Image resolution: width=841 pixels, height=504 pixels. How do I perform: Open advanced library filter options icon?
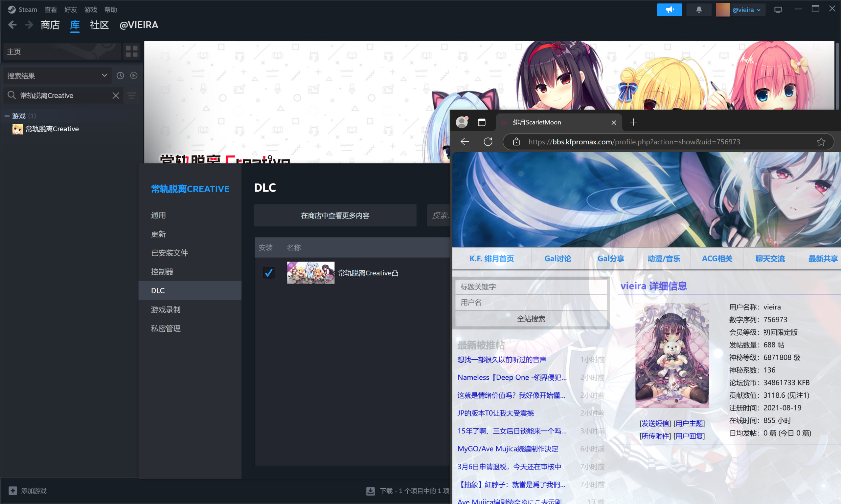(132, 96)
